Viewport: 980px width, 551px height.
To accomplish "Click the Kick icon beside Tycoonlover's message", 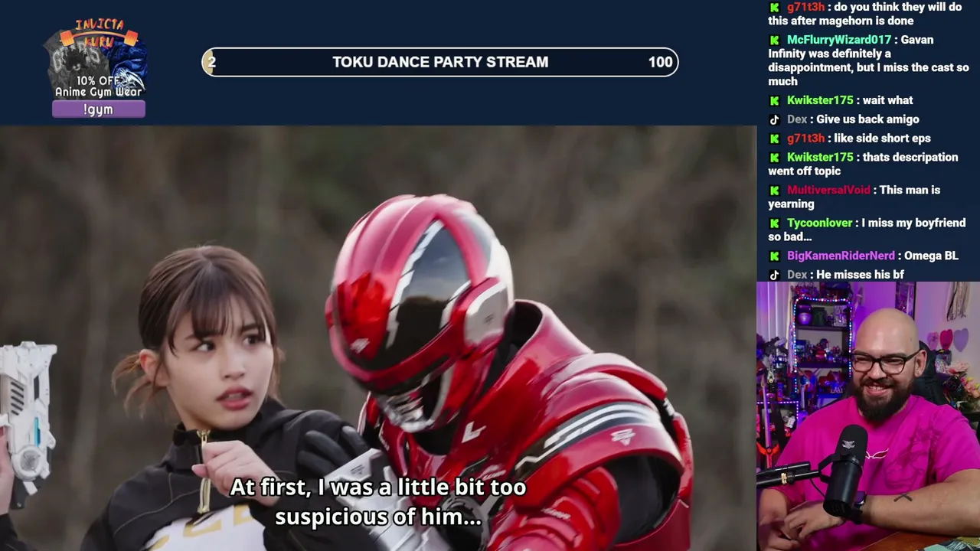I will tap(774, 223).
